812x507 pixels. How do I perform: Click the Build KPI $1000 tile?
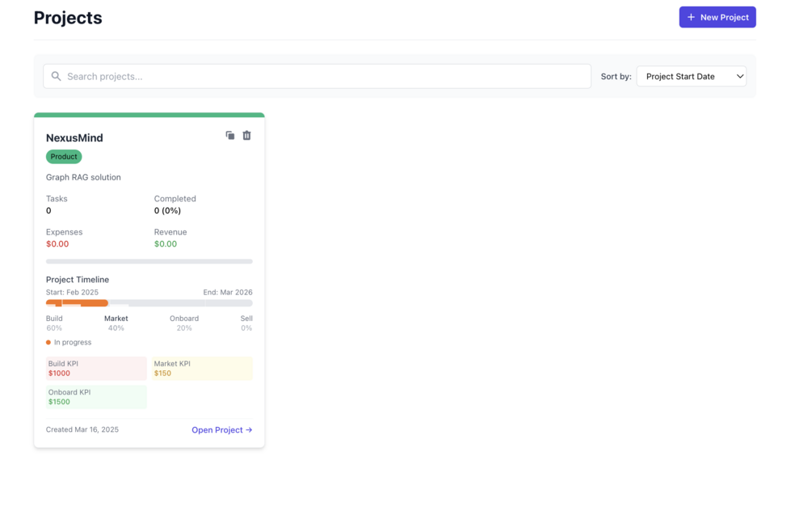[96, 369]
